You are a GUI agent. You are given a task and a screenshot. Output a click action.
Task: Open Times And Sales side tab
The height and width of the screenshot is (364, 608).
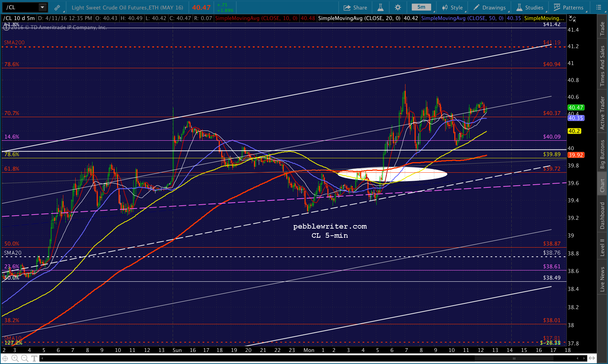(x=602, y=66)
